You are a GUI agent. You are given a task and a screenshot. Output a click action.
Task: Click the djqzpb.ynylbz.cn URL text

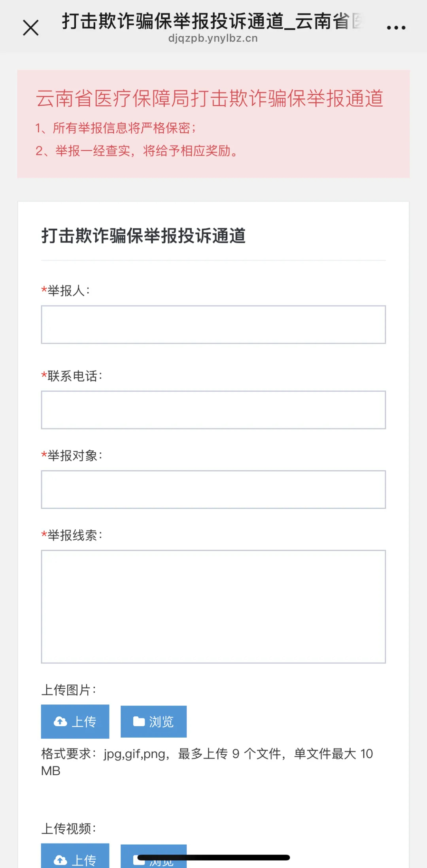213,38
